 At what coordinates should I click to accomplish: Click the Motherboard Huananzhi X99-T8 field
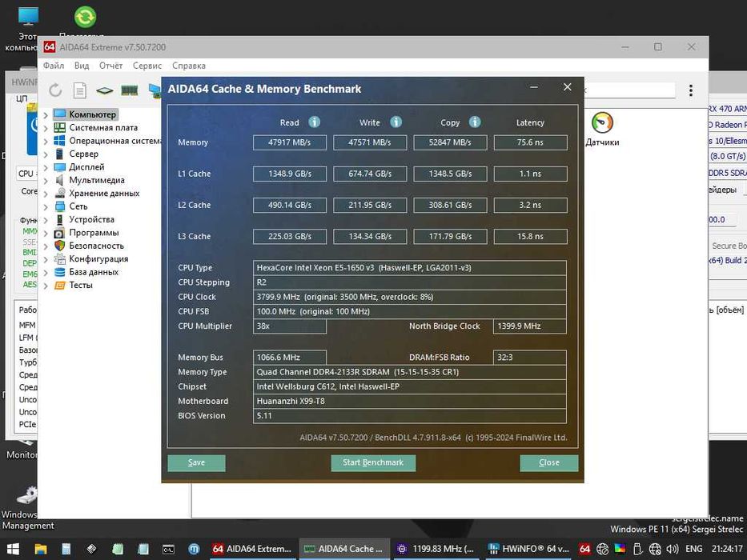point(410,401)
